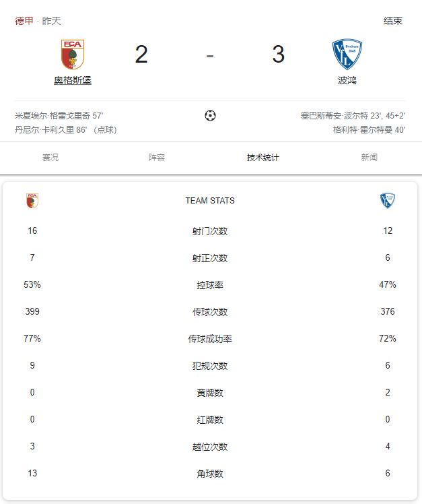
Task: Switch to the 新闻 tab
Action: (x=370, y=158)
